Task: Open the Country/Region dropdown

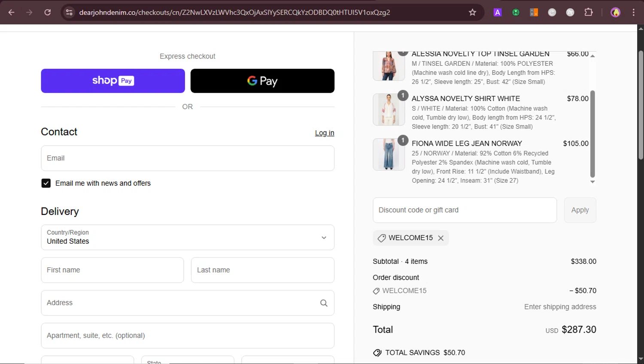Action: coord(188,237)
